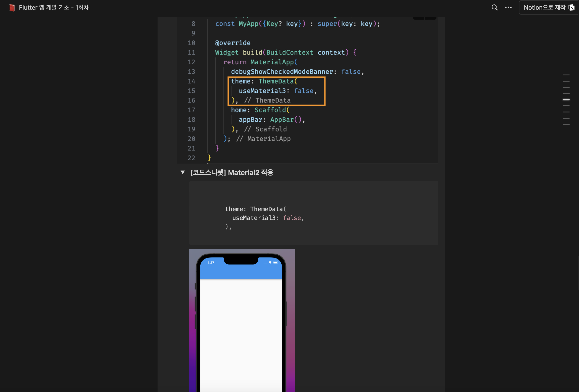Click the '[코드스니펫] Material2 적용' heading text
This screenshot has height=392, width=579.
pyautogui.click(x=232, y=172)
